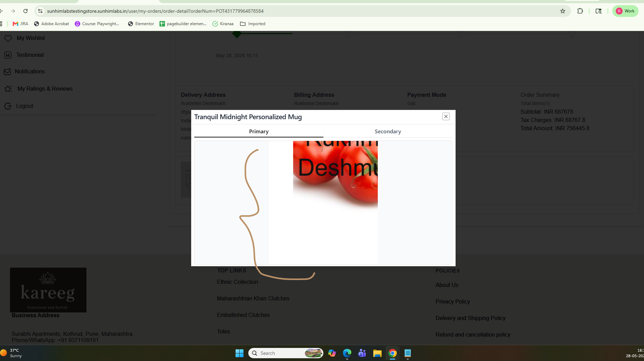
Task: Open Microsoft Teams from the taskbar
Action: (x=362, y=353)
